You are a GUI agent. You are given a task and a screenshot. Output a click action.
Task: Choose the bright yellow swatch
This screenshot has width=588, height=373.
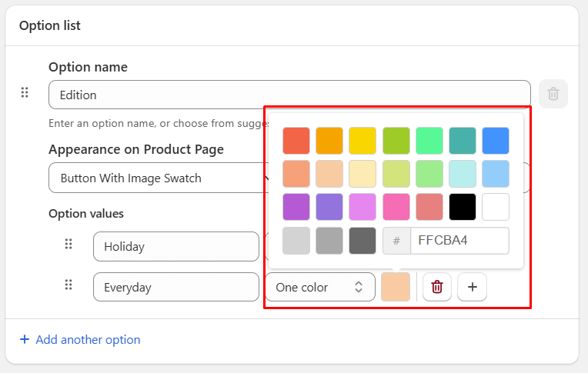(362, 141)
